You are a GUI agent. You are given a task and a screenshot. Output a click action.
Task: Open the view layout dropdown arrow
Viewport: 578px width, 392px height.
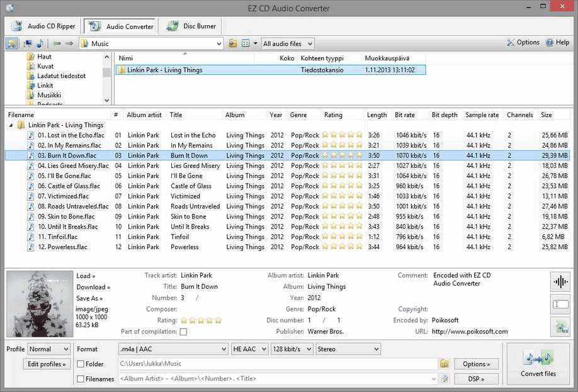coord(256,43)
